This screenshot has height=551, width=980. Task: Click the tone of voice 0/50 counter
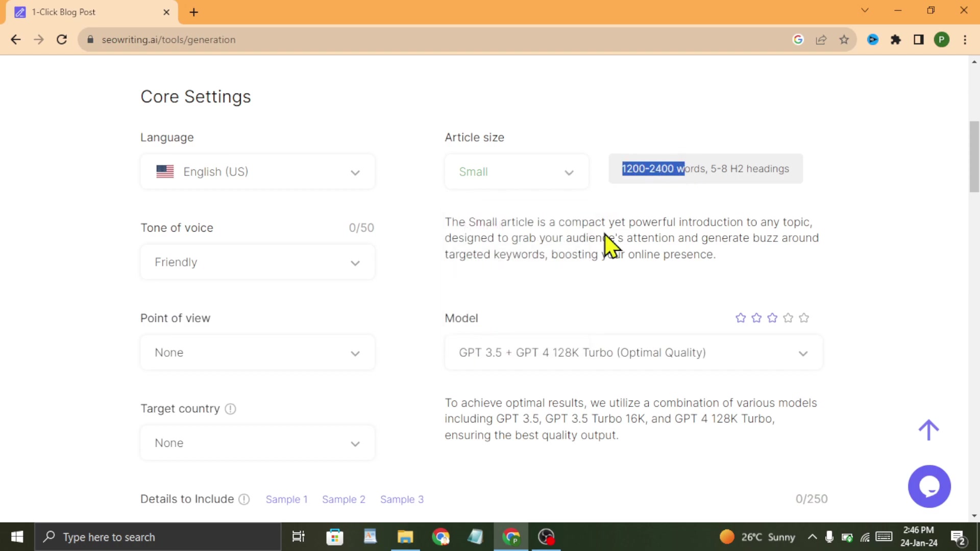click(x=361, y=228)
